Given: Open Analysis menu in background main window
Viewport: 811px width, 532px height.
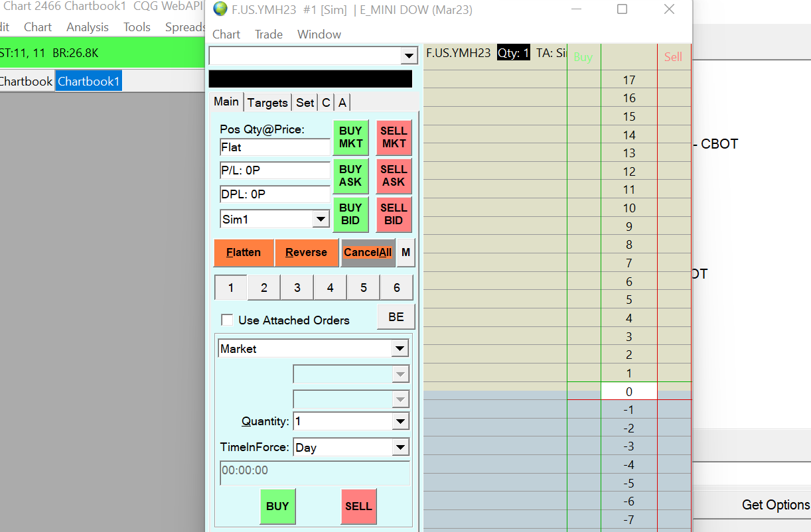Looking at the screenshot, I should click(x=88, y=27).
